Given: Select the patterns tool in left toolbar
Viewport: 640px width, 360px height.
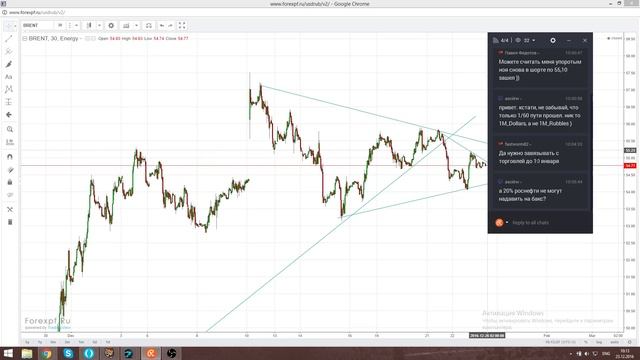Looking at the screenshot, I should click(x=9, y=89).
